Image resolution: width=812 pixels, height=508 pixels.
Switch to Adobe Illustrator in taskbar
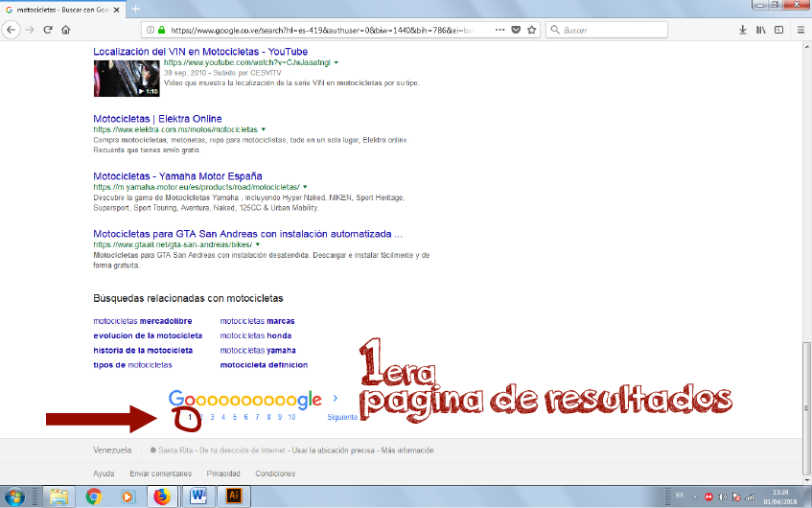(x=234, y=497)
